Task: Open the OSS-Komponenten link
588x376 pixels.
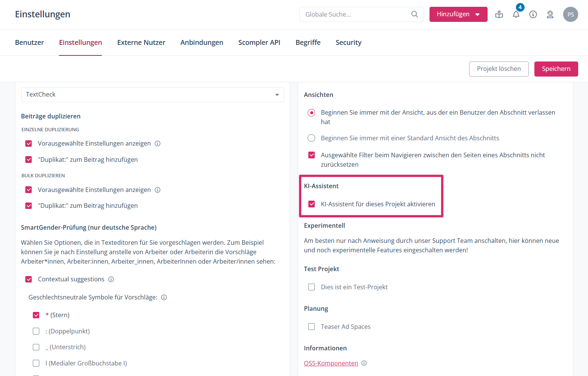Action: click(x=331, y=363)
